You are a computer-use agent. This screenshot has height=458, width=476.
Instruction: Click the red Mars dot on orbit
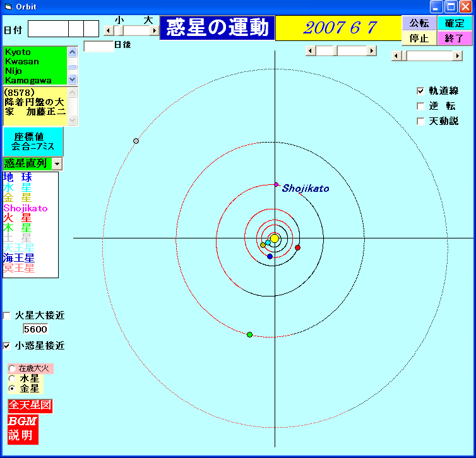298,247
